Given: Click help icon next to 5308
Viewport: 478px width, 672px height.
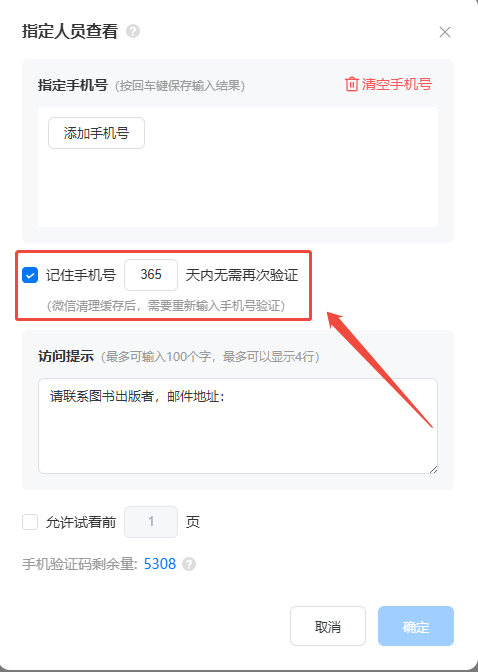Looking at the screenshot, I should click(189, 564).
